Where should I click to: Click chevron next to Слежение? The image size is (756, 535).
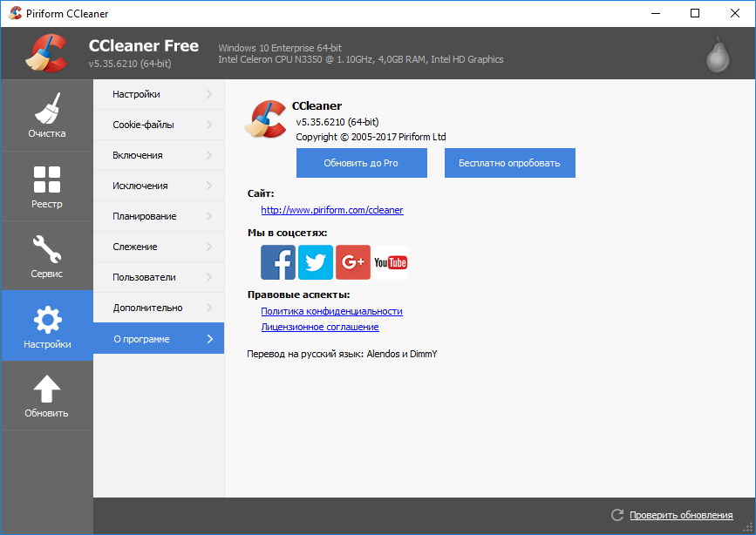209,247
